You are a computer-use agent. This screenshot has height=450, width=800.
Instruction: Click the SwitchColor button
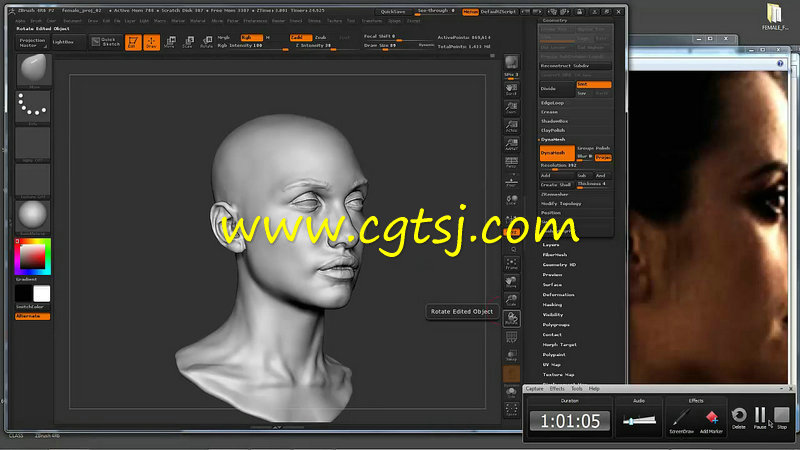click(32, 307)
